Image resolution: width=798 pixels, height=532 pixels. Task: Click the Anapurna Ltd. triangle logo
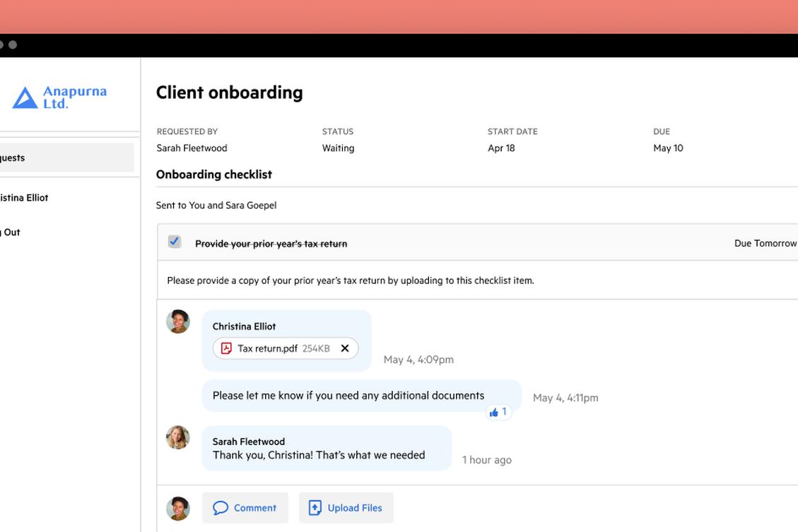pyautogui.click(x=25, y=97)
